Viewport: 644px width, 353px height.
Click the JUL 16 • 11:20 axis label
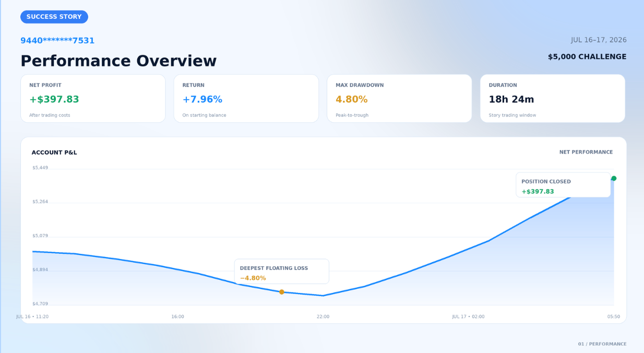click(32, 317)
